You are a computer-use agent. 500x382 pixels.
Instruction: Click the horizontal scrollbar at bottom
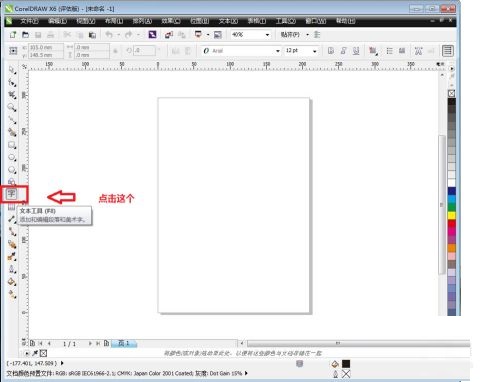pyautogui.click(x=359, y=343)
